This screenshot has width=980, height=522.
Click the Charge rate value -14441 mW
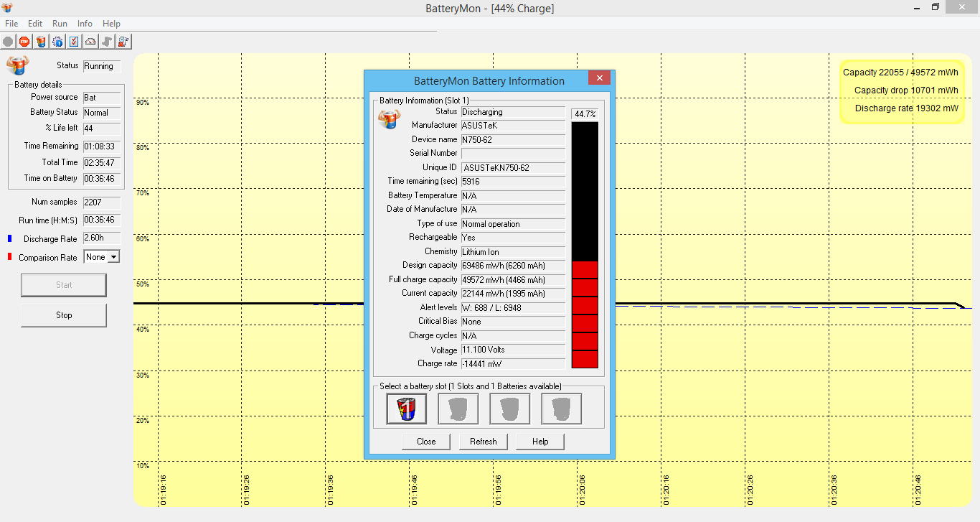pos(513,364)
